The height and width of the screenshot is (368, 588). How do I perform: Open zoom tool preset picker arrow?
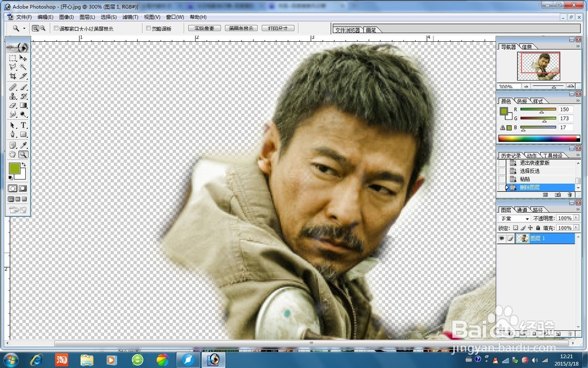click(x=24, y=28)
